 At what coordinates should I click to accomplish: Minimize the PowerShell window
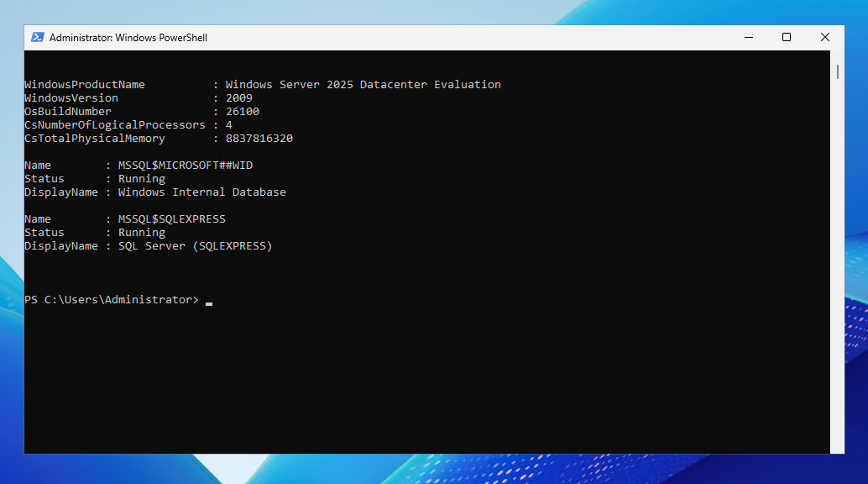tap(749, 37)
